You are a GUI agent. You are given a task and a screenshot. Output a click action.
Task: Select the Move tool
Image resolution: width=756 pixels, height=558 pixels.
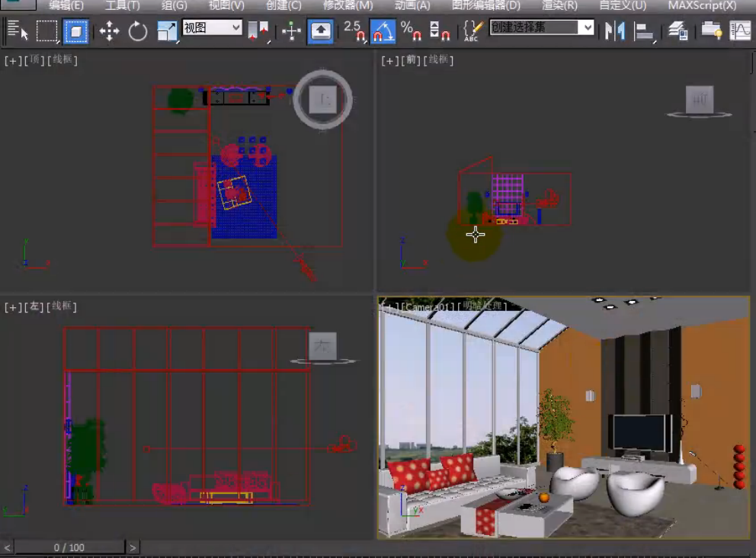click(x=110, y=31)
